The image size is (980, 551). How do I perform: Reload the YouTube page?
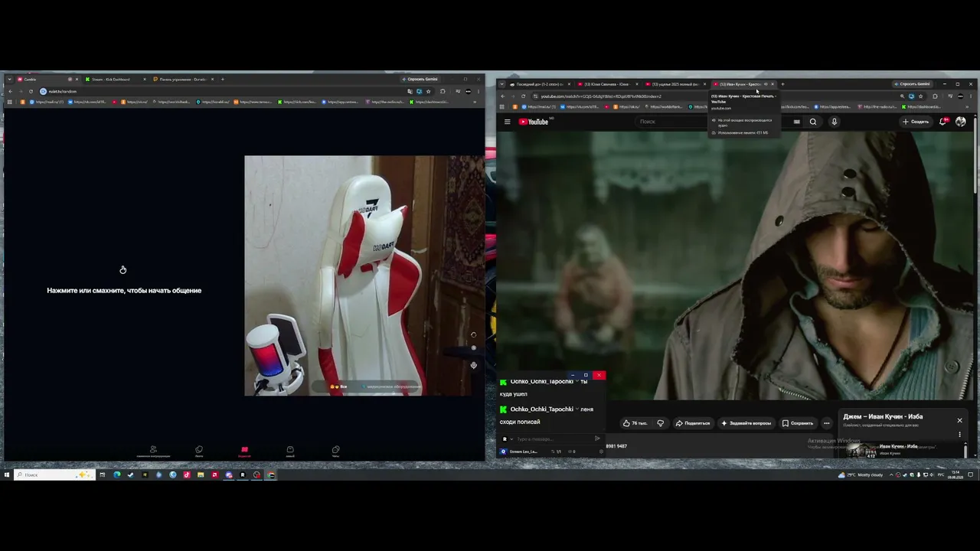(x=524, y=96)
